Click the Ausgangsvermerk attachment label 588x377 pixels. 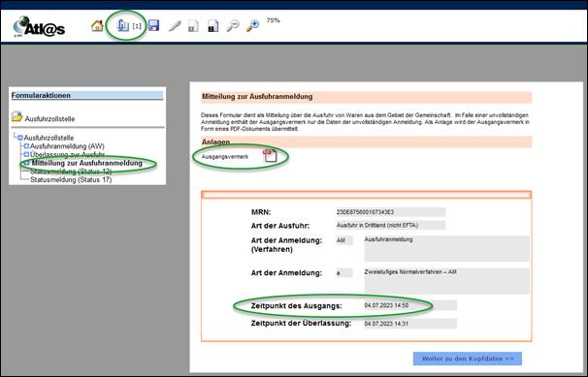click(225, 156)
